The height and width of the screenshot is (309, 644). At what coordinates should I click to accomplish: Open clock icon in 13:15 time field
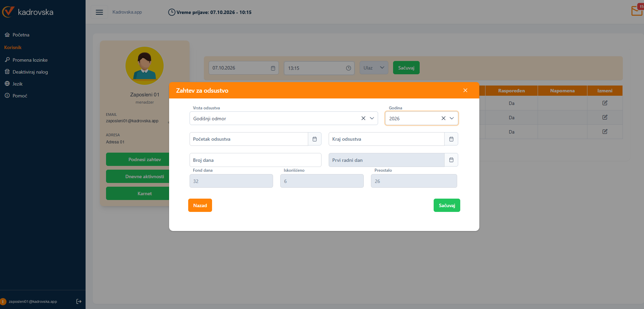pyautogui.click(x=348, y=68)
